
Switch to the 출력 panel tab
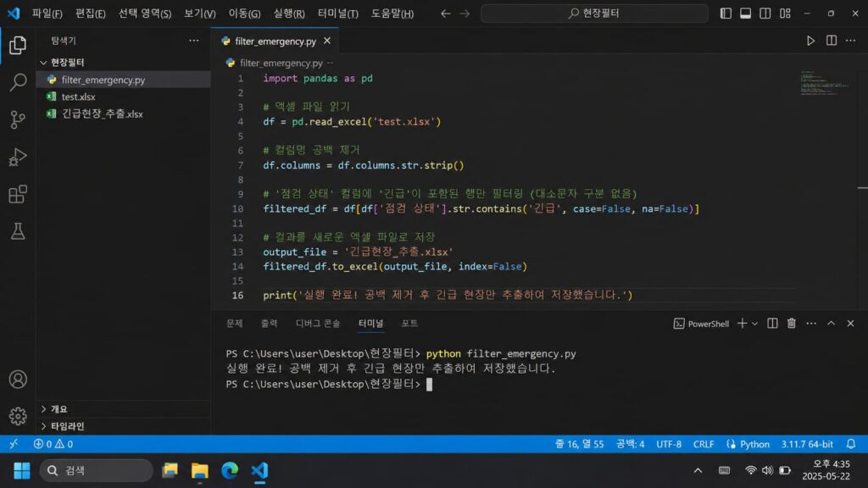[x=269, y=323]
